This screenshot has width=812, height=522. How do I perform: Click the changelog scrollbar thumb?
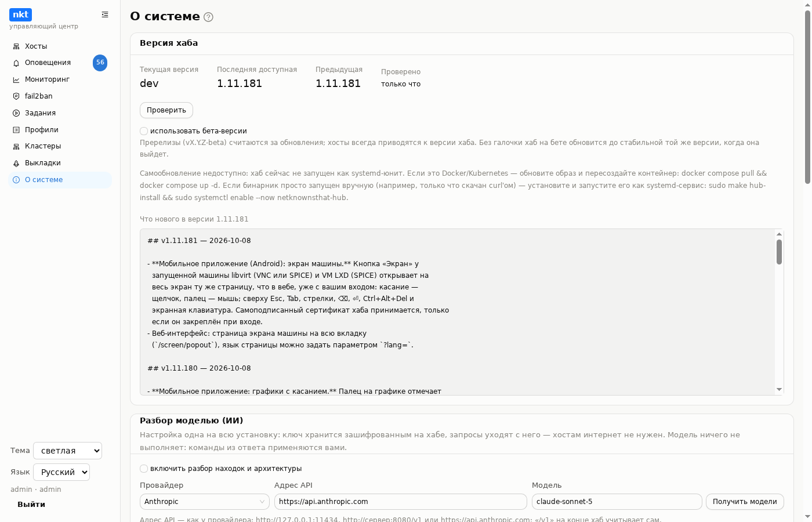point(779,252)
